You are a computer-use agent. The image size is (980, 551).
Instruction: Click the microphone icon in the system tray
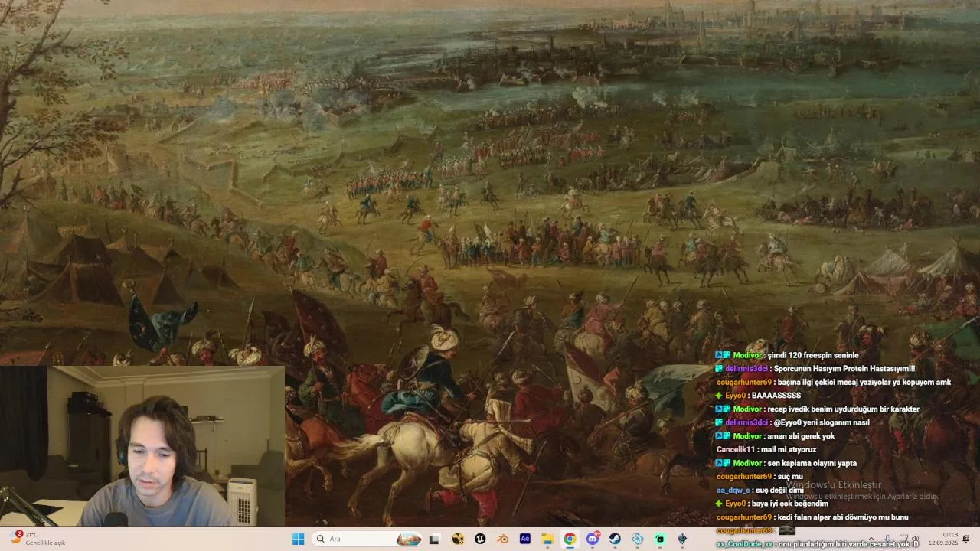click(x=887, y=539)
